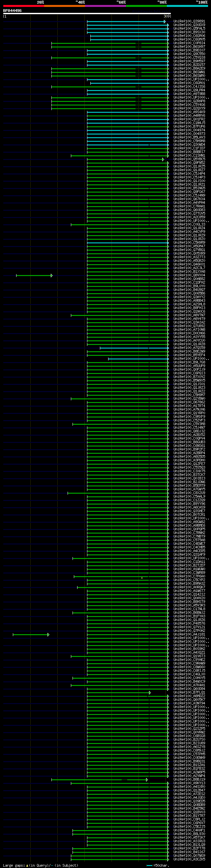Select the UniRef100_C6GM01 hit label
211x868 pixels.
pos(190,83)
